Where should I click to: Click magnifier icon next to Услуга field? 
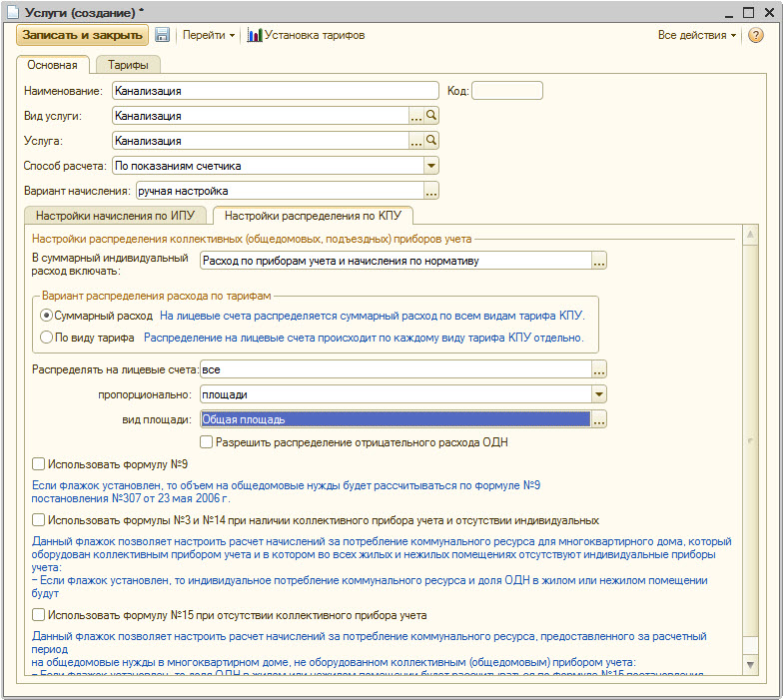coord(432,141)
